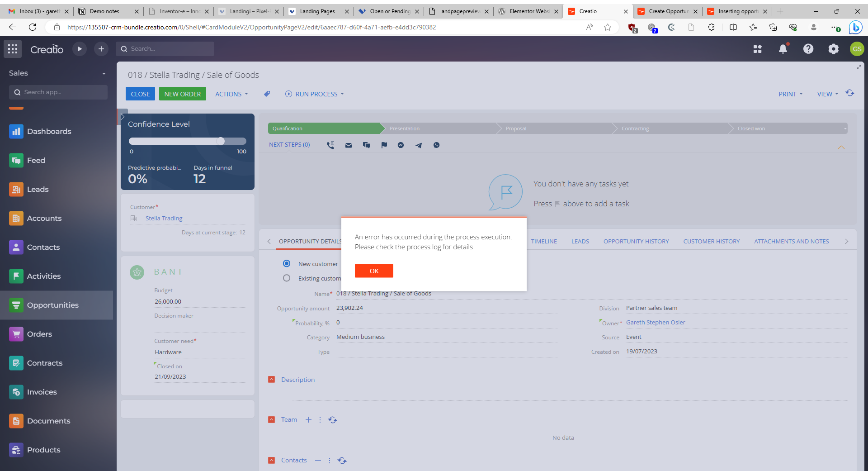Open the help question mark icon

tap(808, 49)
